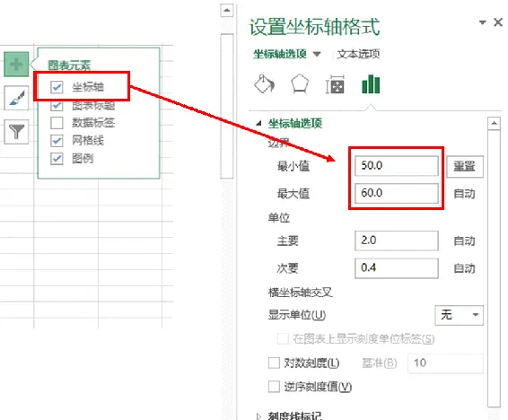This screenshot has height=420, width=508.
Task: Click the green Chart Elements plus button
Action: pyautogui.click(x=16, y=64)
